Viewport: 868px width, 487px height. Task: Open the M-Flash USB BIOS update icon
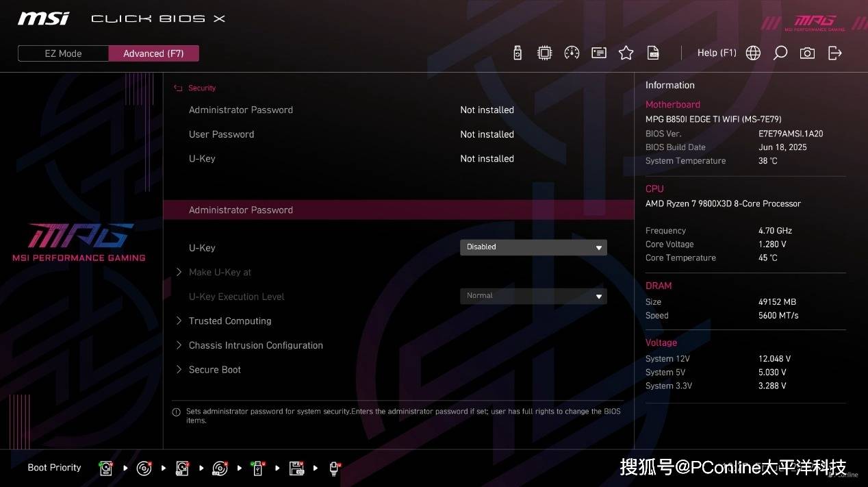pos(518,53)
